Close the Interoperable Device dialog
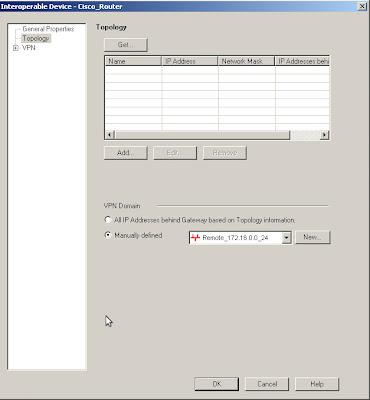 click(x=362, y=6)
